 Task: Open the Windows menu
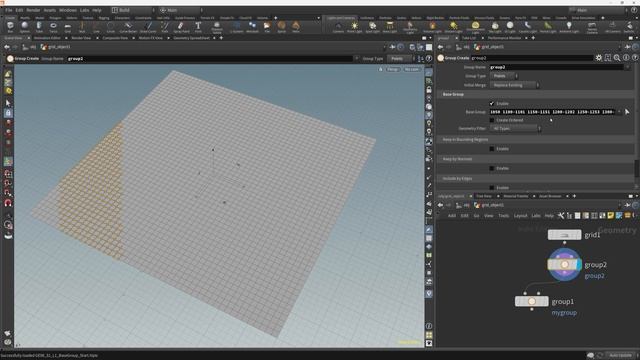[x=68, y=10]
